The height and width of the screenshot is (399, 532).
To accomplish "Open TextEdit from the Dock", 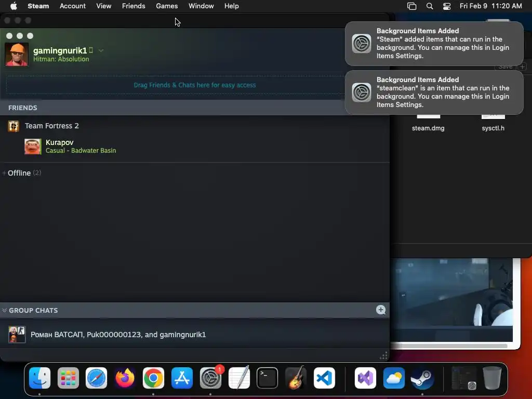I will [x=239, y=378].
